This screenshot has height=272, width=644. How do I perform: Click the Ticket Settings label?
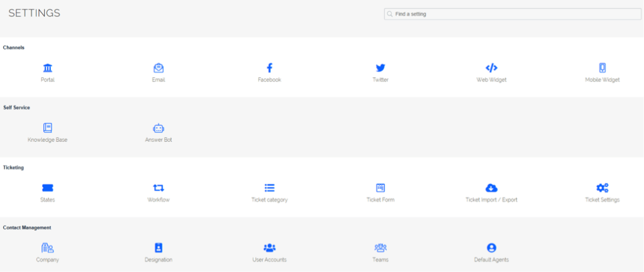tap(602, 200)
